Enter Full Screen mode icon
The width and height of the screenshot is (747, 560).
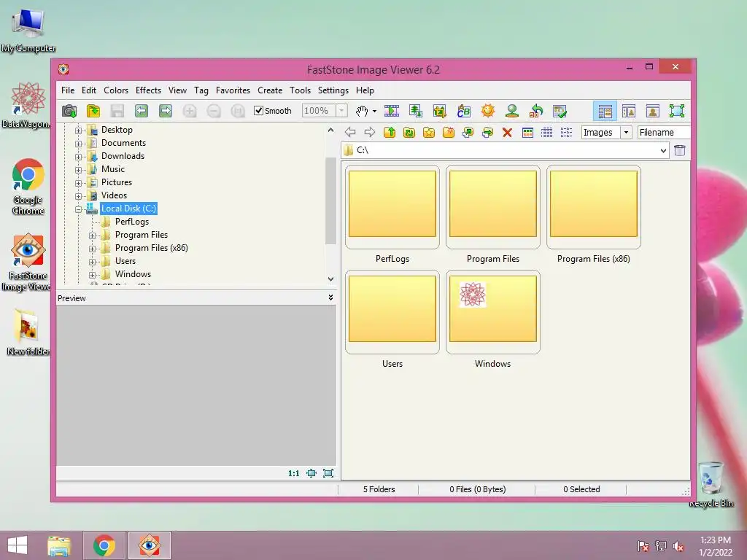click(x=676, y=112)
